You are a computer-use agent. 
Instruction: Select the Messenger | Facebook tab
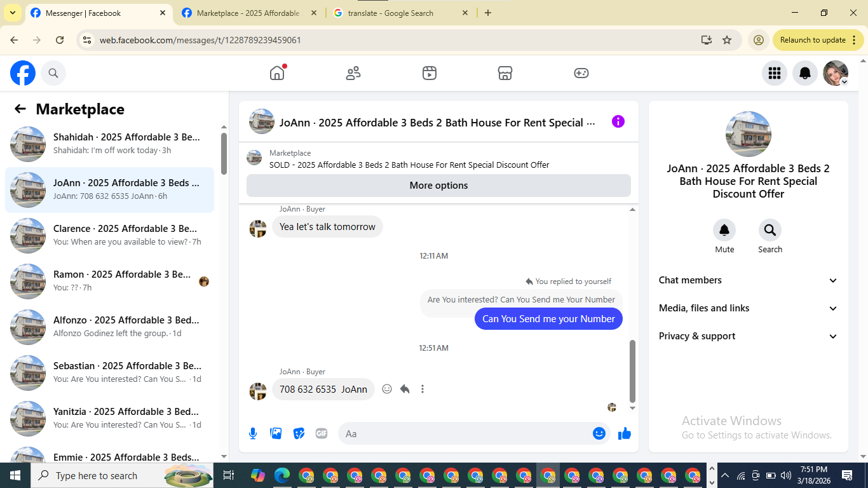click(x=97, y=13)
